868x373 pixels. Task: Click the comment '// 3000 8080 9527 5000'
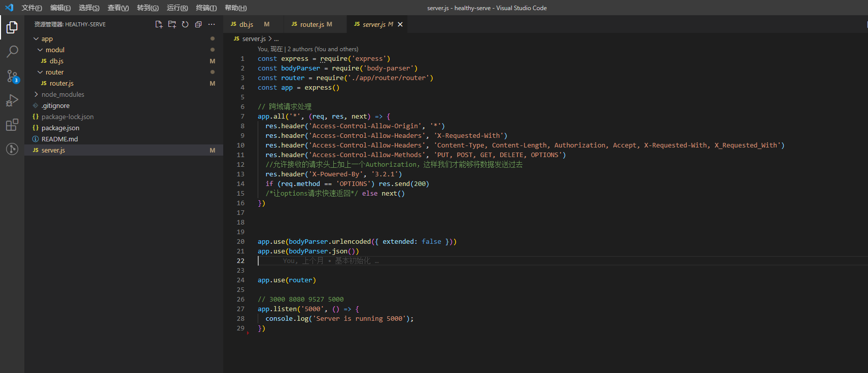click(300, 300)
